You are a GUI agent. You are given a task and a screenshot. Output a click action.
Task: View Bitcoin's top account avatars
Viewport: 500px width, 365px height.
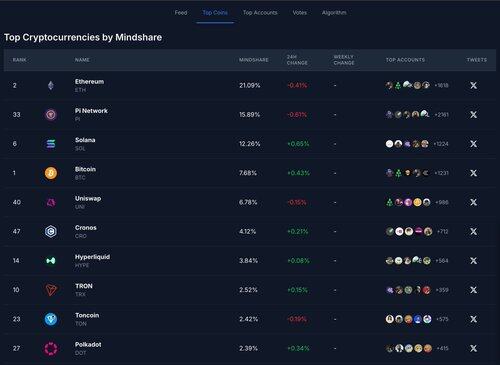[407, 173]
